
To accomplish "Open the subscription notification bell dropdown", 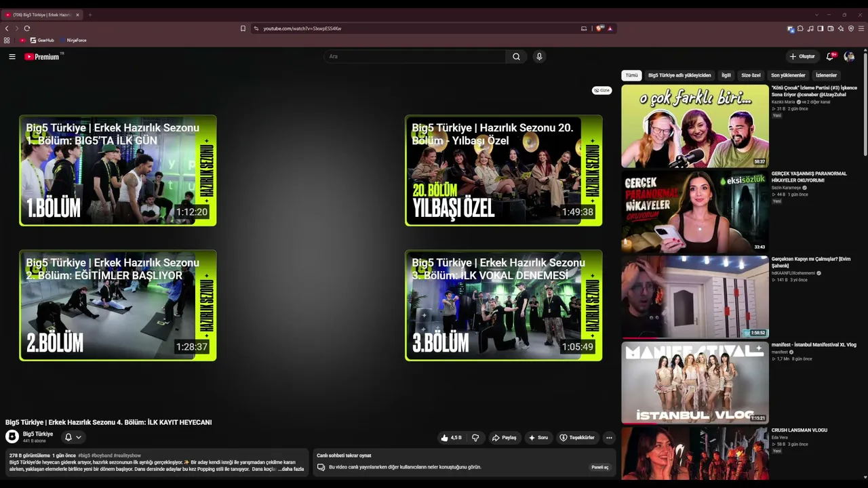I will tap(73, 437).
